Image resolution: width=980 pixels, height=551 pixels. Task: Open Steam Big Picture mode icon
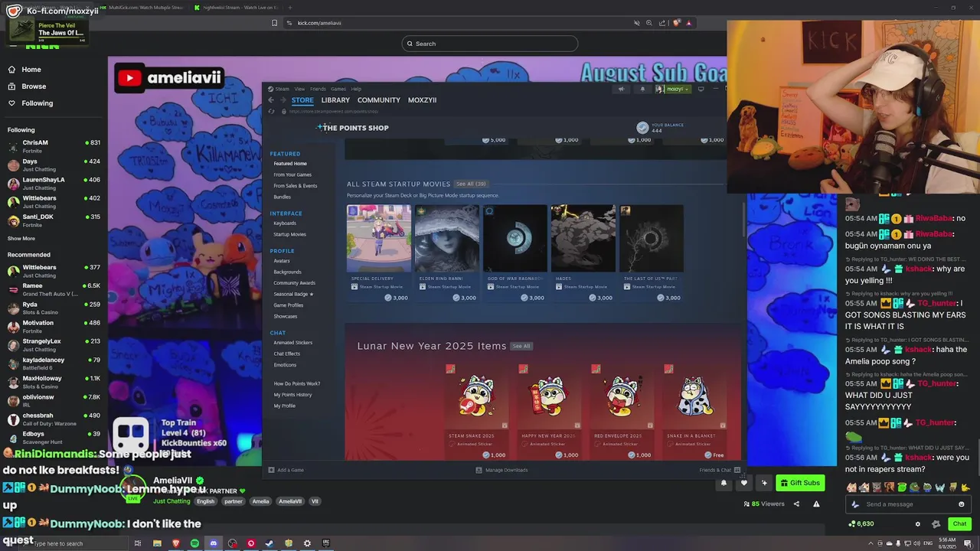701,89
